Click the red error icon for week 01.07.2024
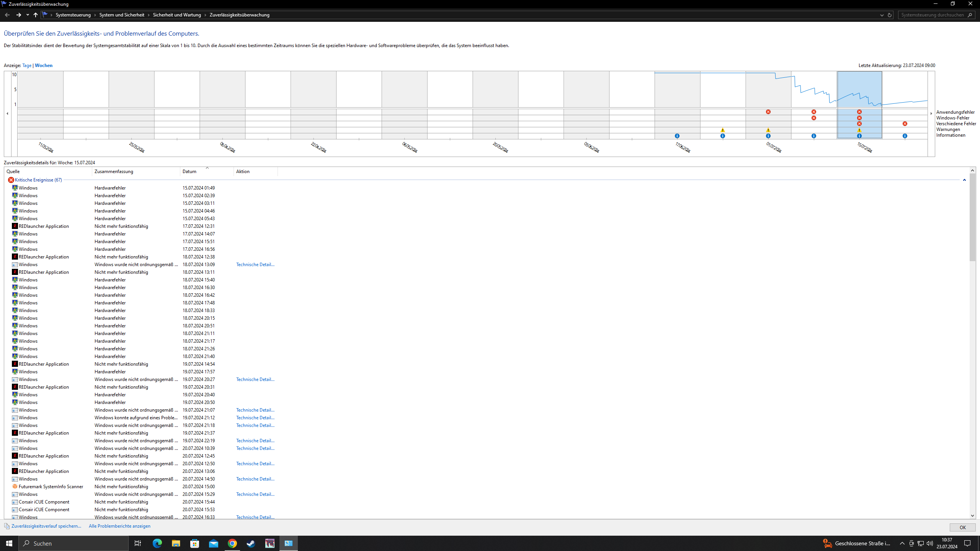Screen dimensions: 980x551 (x=768, y=112)
